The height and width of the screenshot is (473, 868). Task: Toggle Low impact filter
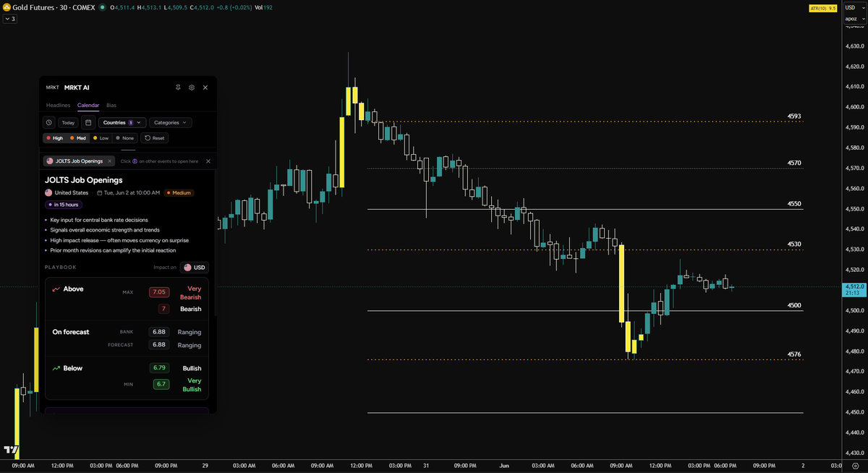101,137
